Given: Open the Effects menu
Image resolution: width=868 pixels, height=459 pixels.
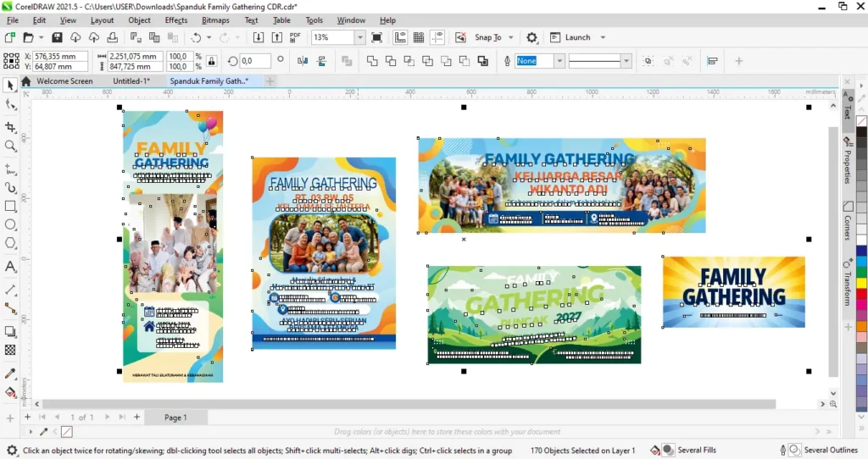Looking at the screenshot, I should [x=176, y=20].
